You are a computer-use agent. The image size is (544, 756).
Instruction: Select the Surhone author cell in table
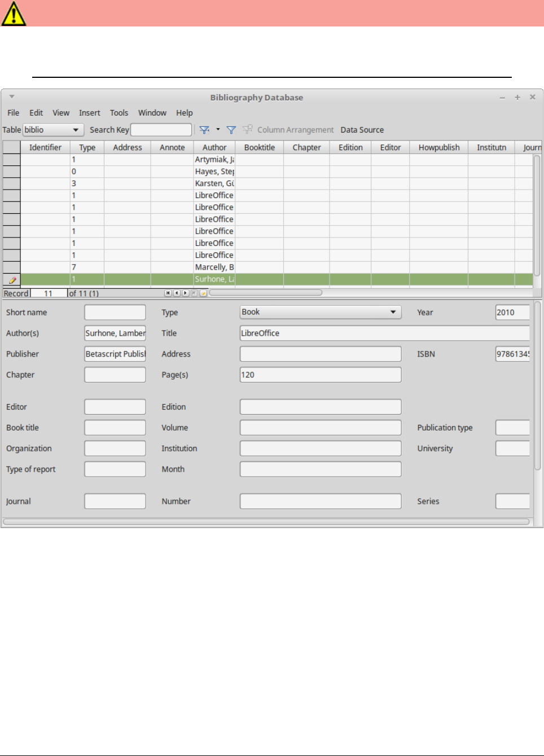(x=214, y=279)
